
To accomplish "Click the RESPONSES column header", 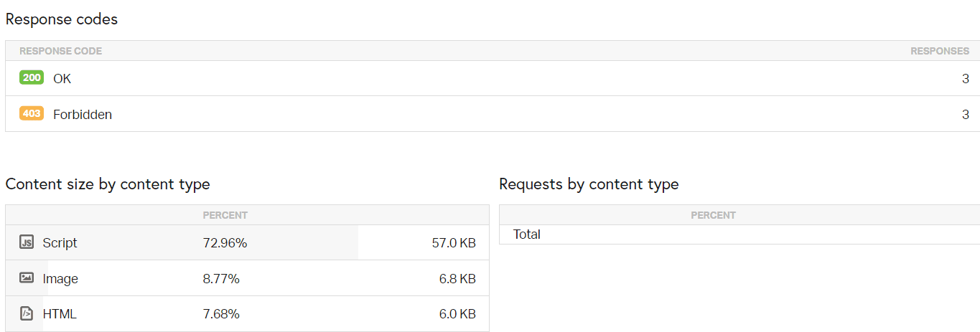I will tap(939, 52).
